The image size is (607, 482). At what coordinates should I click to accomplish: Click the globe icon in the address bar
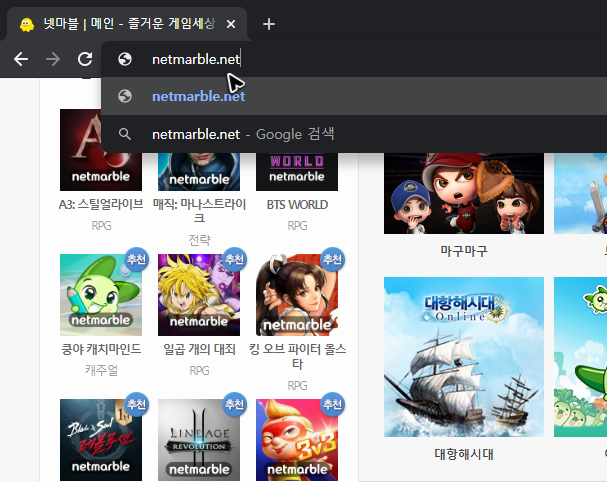click(x=125, y=59)
